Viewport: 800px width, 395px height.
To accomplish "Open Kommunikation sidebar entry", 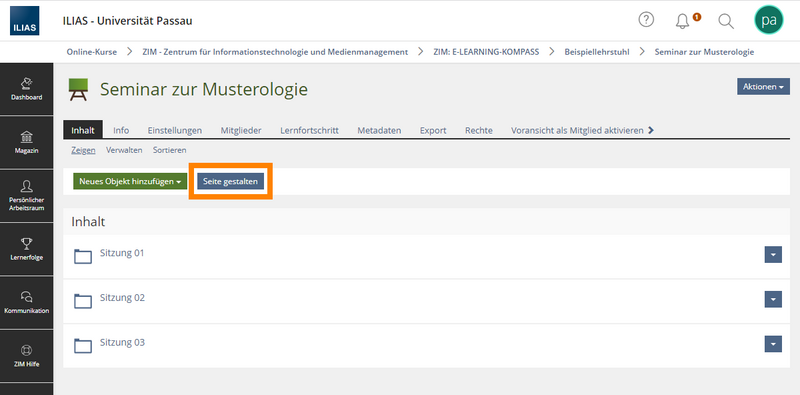I will click(x=27, y=303).
